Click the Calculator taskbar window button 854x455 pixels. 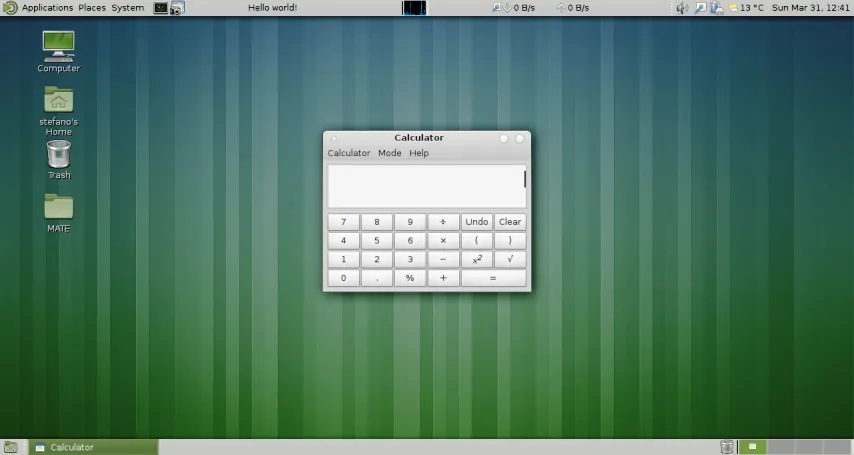[93, 447]
